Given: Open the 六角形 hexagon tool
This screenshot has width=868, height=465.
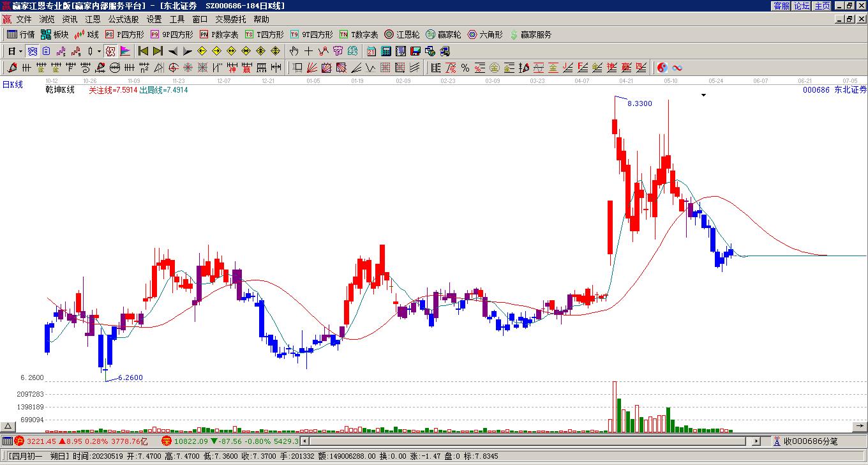Looking at the screenshot, I should (x=486, y=34).
